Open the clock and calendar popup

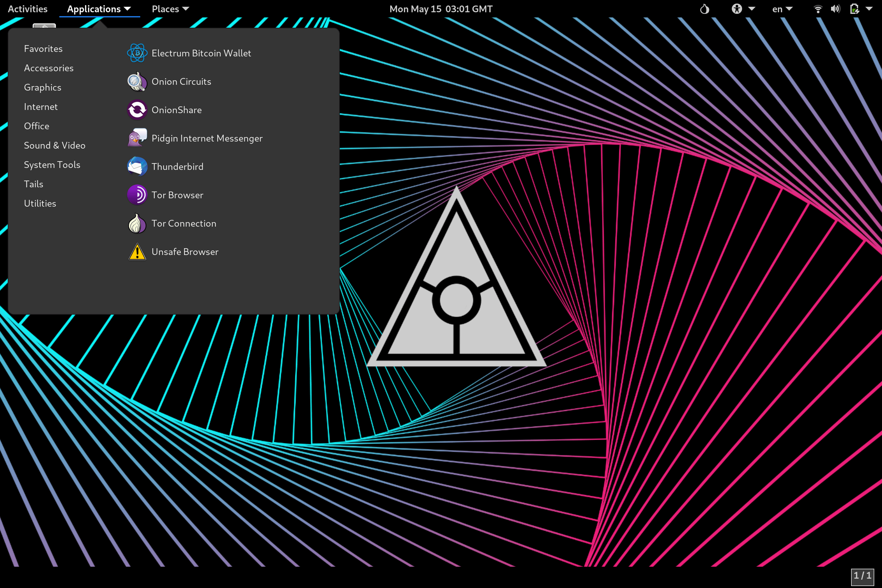(441, 9)
